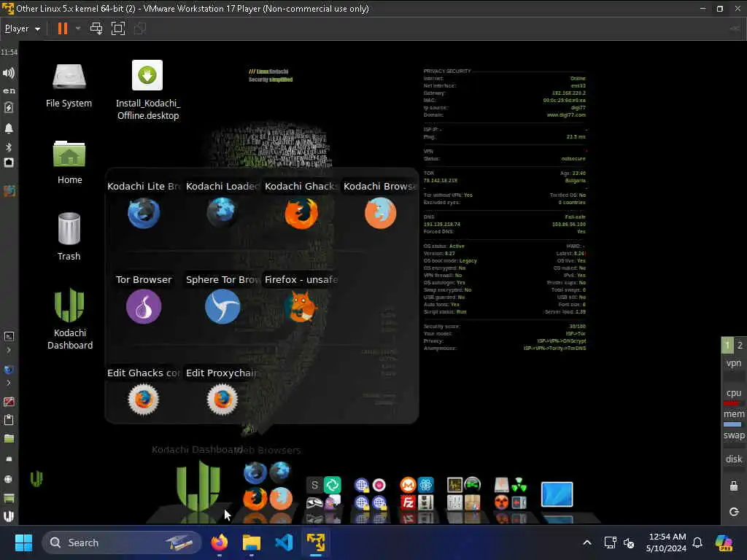Open FileZilla from the dock
Image resolution: width=747 pixels, height=560 pixels.
pos(408,502)
